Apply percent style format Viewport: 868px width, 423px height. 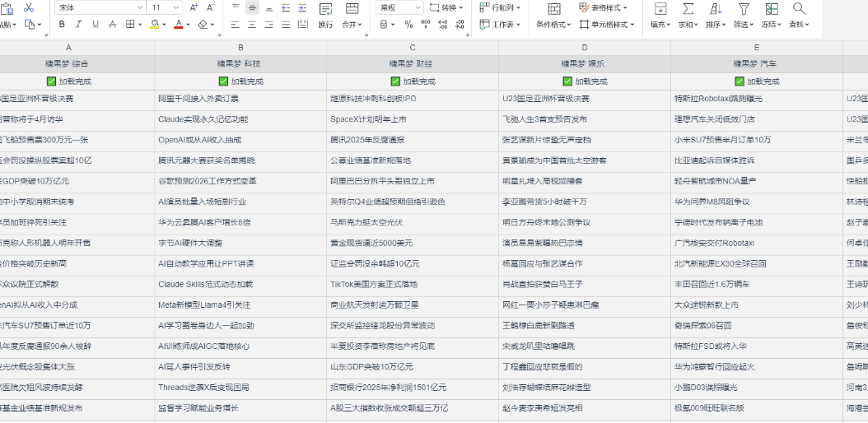(x=409, y=25)
